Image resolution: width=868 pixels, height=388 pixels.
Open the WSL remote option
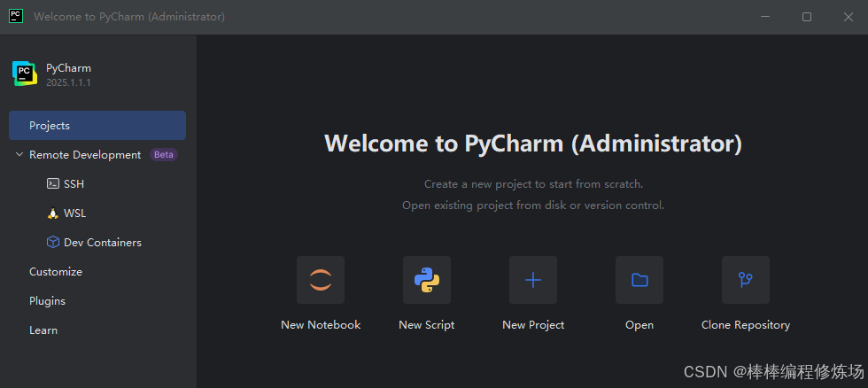pos(74,213)
